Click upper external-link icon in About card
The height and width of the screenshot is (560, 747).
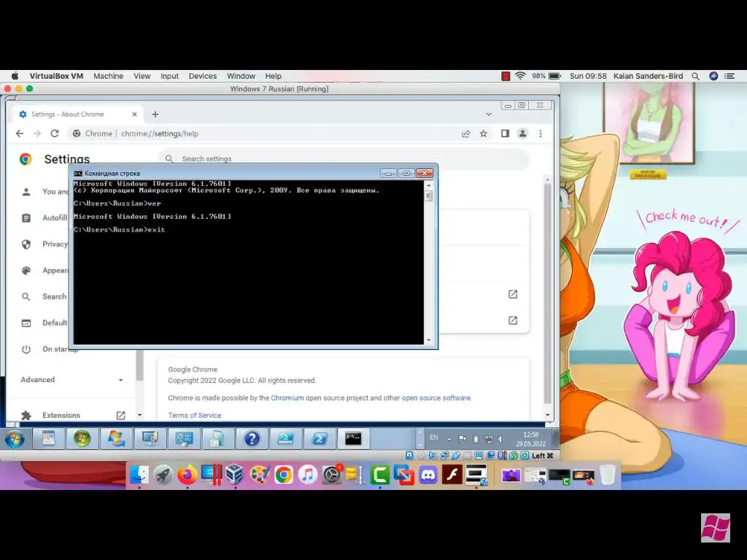point(513,295)
